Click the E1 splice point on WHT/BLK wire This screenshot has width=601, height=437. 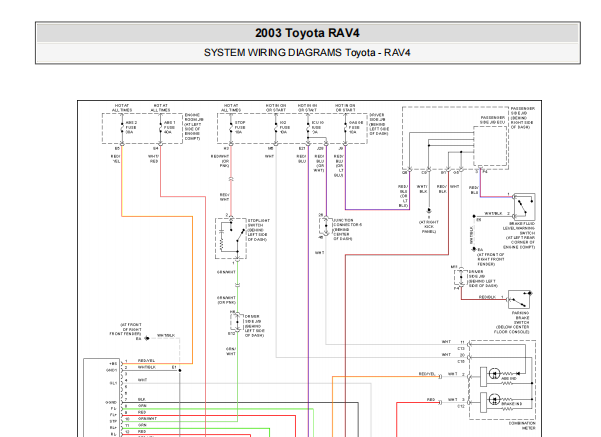click(x=180, y=370)
